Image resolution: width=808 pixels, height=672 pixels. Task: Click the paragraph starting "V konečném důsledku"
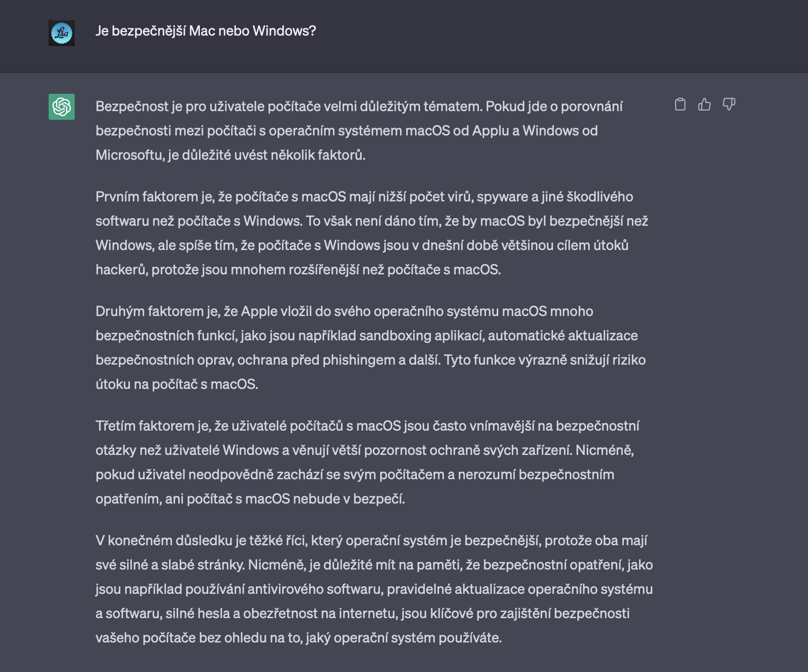click(374, 589)
